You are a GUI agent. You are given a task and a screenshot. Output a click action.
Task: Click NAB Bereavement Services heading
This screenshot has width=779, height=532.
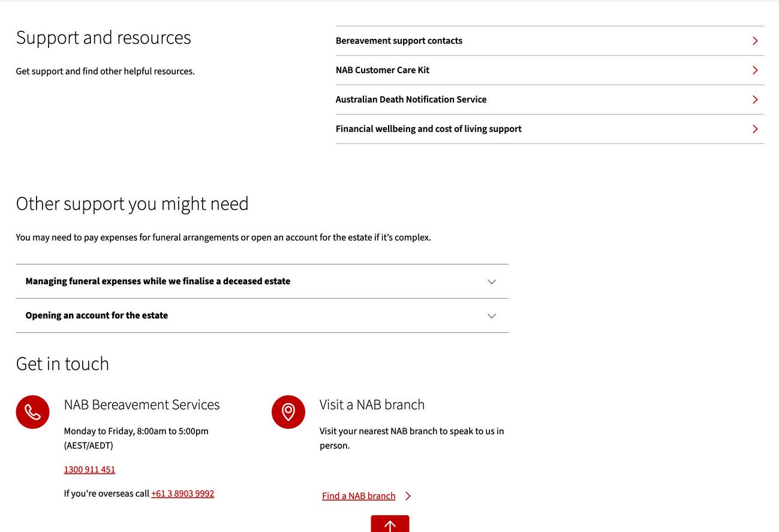coord(142,405)
